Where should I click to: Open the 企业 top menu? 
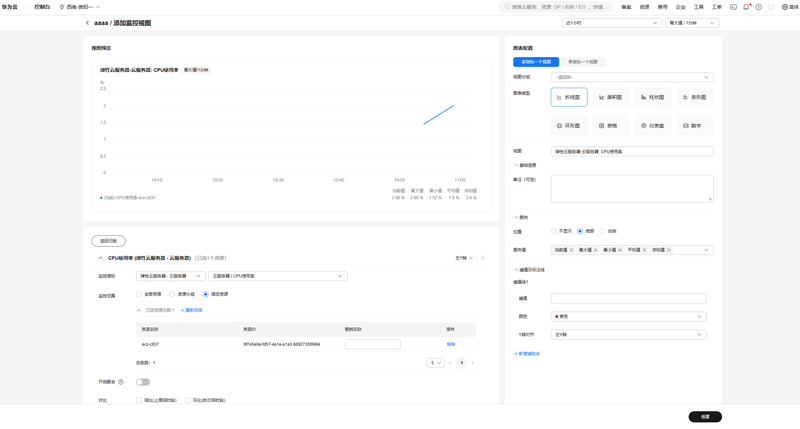pos(681,7)
